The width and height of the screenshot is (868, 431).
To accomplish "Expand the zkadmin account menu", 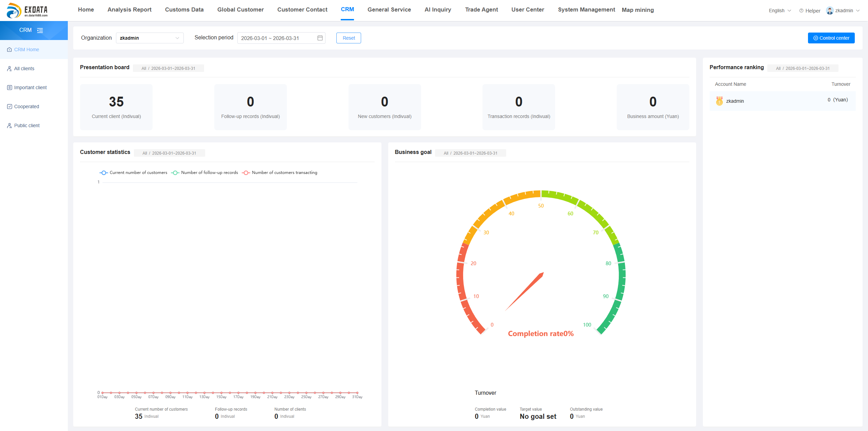I will click(x=844, y=11).
